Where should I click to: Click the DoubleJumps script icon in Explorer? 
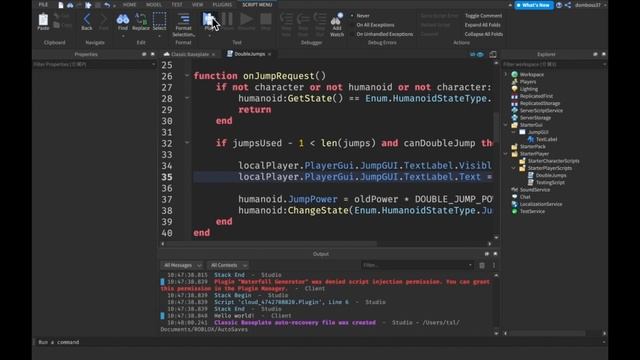click(531, 175)
